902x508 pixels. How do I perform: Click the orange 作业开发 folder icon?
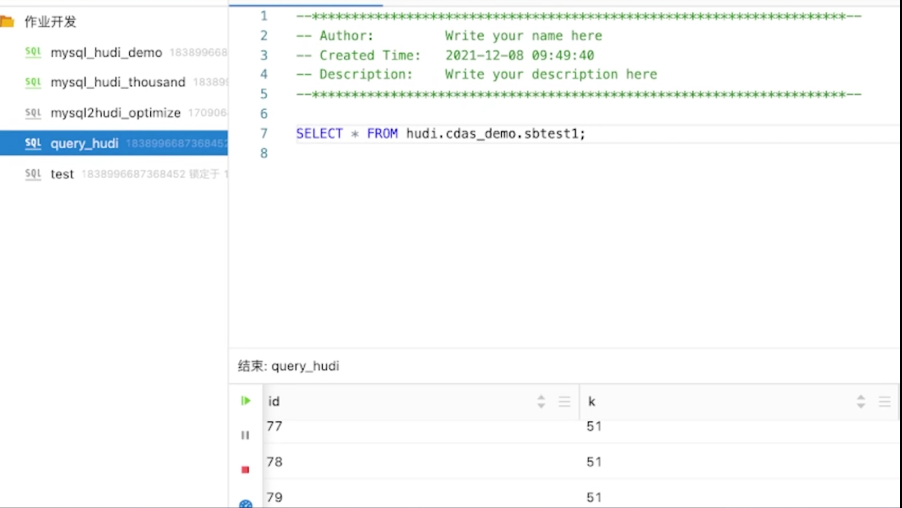coord(7,22)
